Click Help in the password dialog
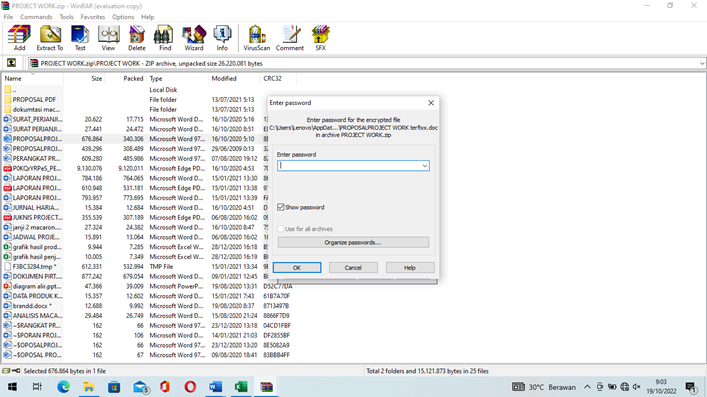This screenshot has width=707, height=397. coord(409,268)
